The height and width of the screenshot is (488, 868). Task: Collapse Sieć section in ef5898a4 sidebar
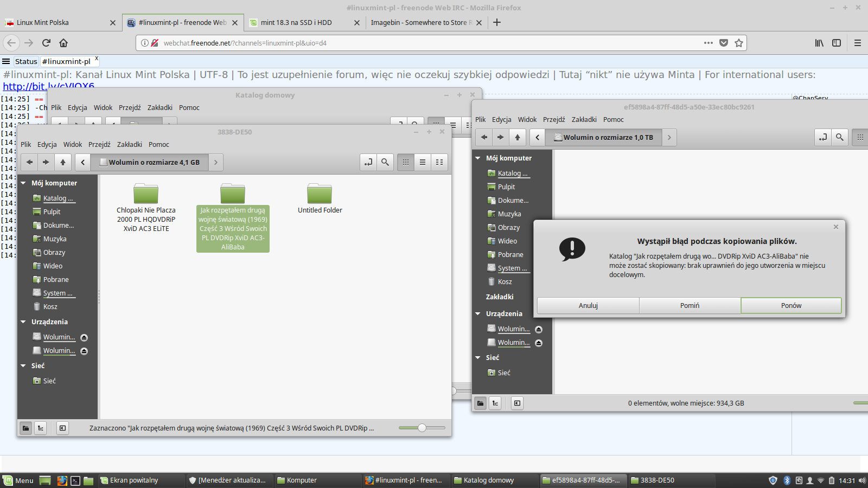coord(478,358)
